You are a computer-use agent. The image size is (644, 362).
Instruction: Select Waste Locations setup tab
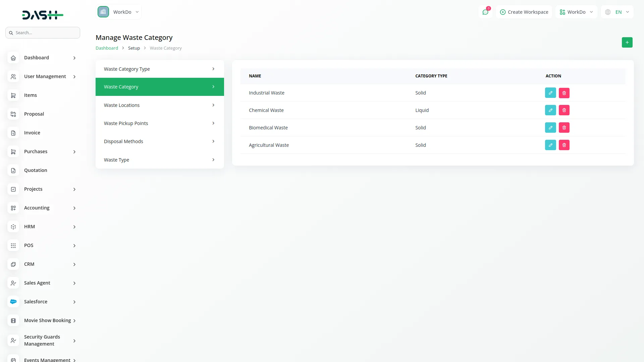tap(160, 105)
